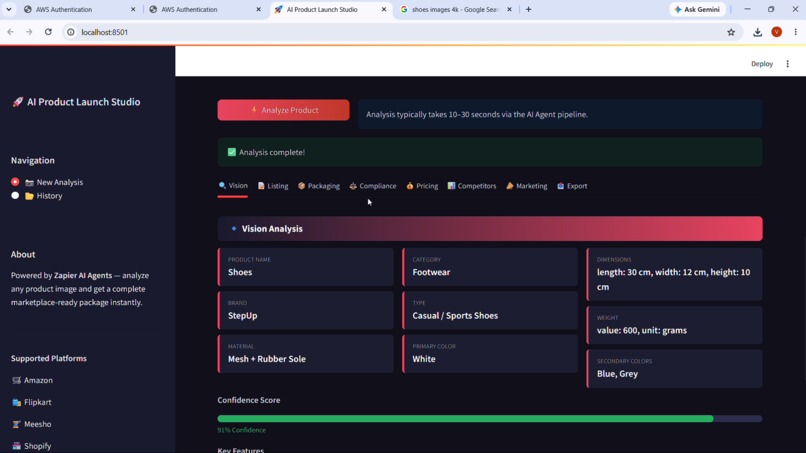The width and height of the screenshot is (806, 453).
Task: Click the Amazon platform label
Action: pos(38,380)
